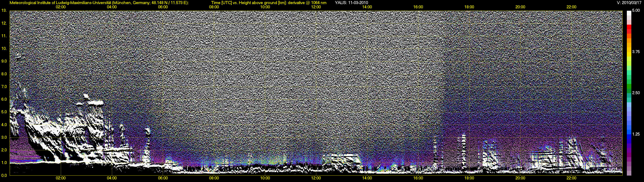Click the '12:00' label on the bottom time axis
Image resolution: width=644 pixels, height=182 pixels.
point(316,178)
